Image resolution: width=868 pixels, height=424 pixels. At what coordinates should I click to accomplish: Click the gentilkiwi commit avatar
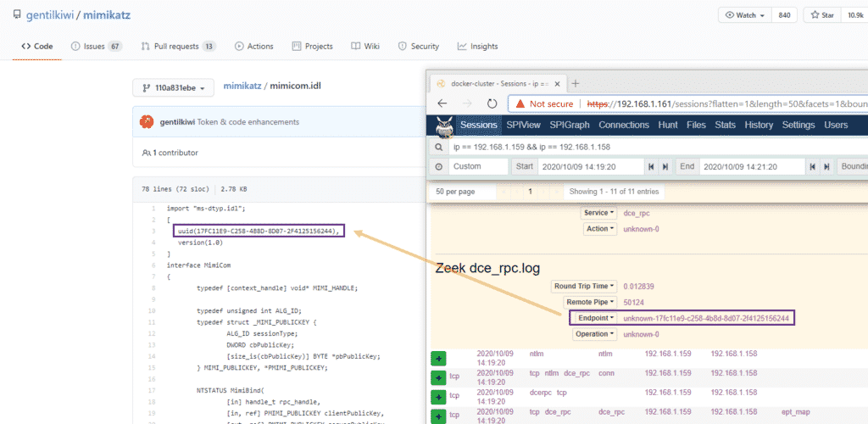coord(147,122)
